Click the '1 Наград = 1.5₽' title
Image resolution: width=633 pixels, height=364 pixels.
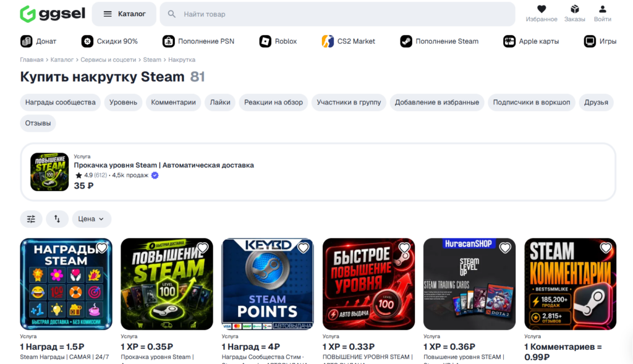click(x=52, y=347)
